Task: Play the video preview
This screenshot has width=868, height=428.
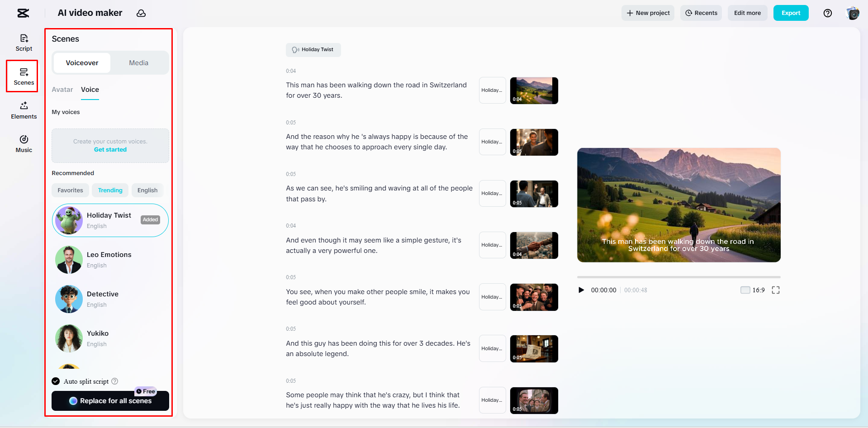Action: point(581,290)
